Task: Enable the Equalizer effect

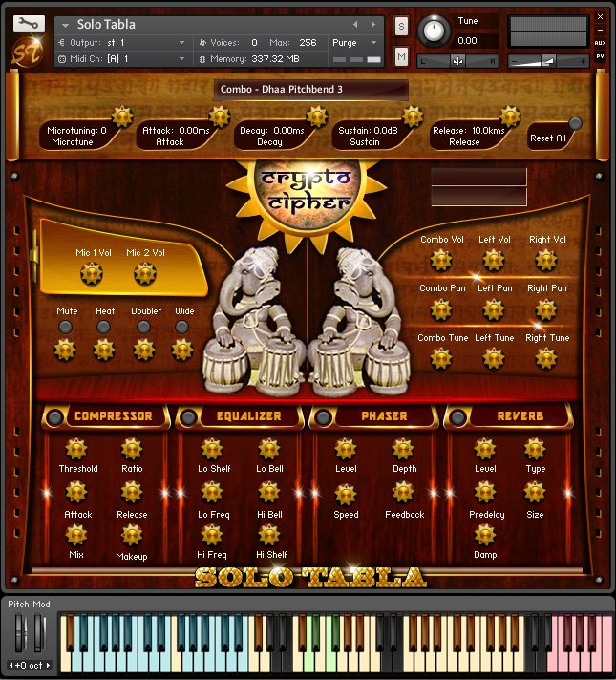Action: pyautogui.click(x=189, y=417)
